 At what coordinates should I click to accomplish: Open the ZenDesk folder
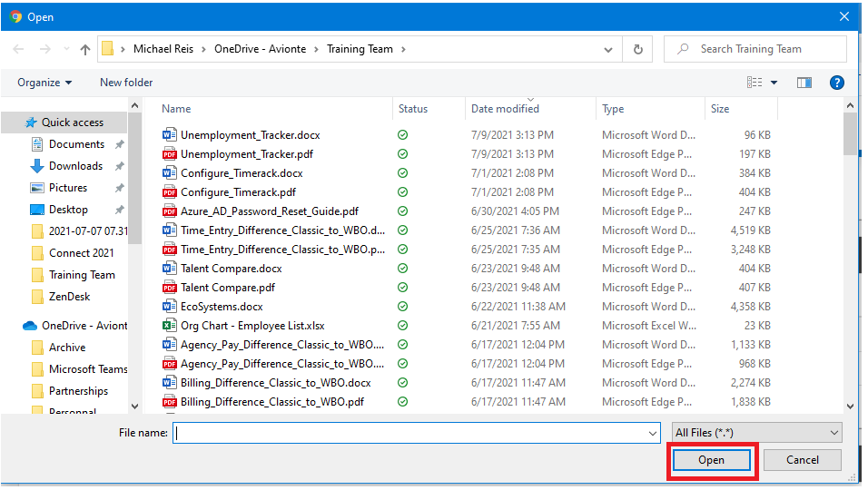[69, 297]
